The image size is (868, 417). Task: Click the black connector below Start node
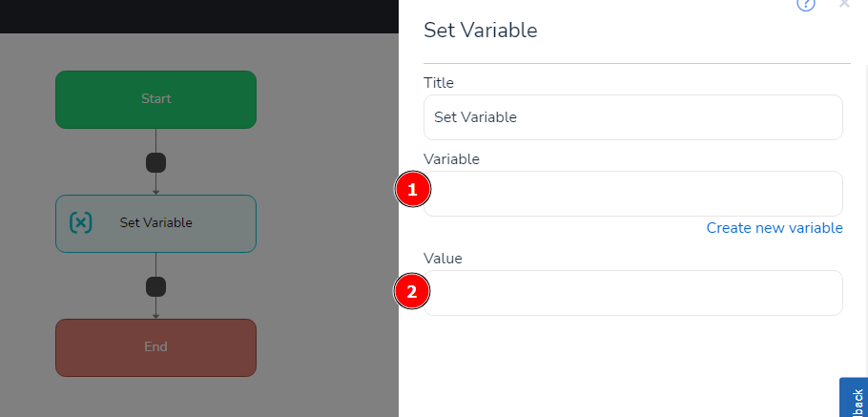[x=155, y=163]
